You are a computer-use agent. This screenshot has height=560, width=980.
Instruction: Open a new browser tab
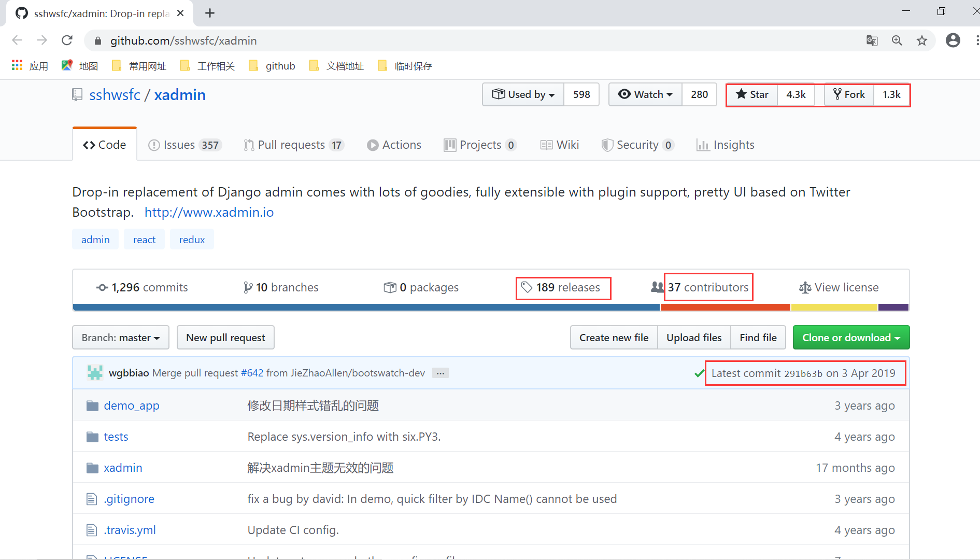210,13
